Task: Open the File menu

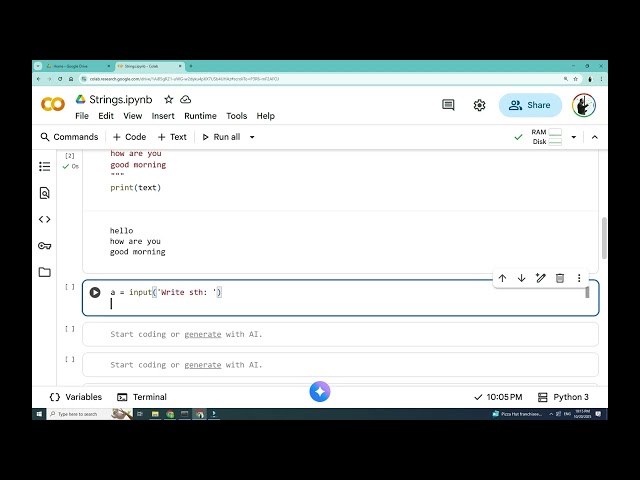Action: point(82,116)
